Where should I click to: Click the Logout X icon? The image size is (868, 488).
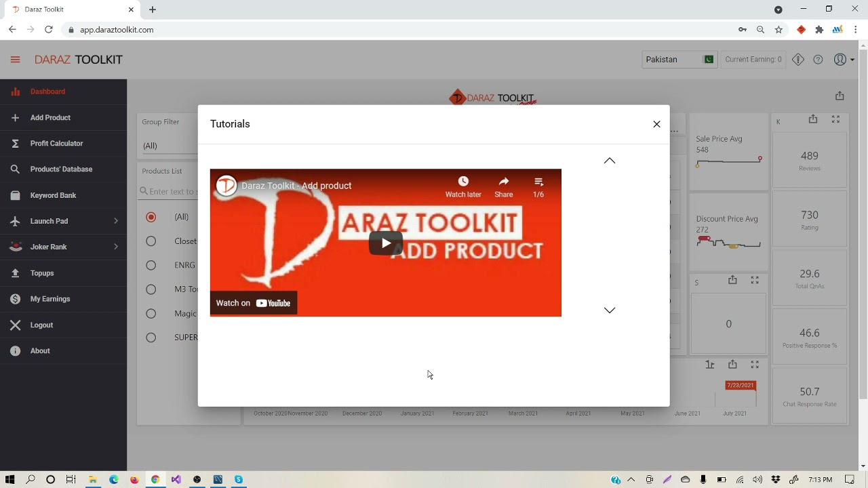[15, 325]
